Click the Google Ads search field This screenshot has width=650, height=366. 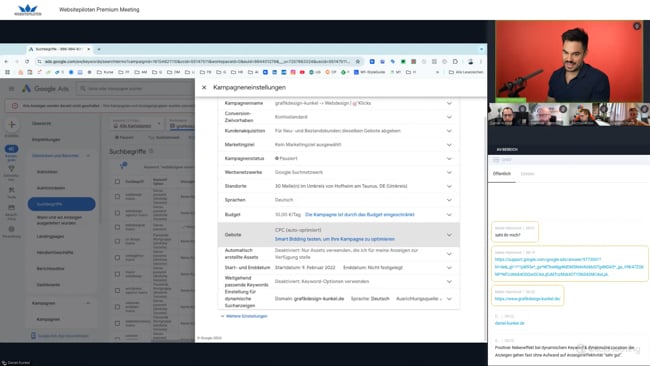click(x=137, y=89)
